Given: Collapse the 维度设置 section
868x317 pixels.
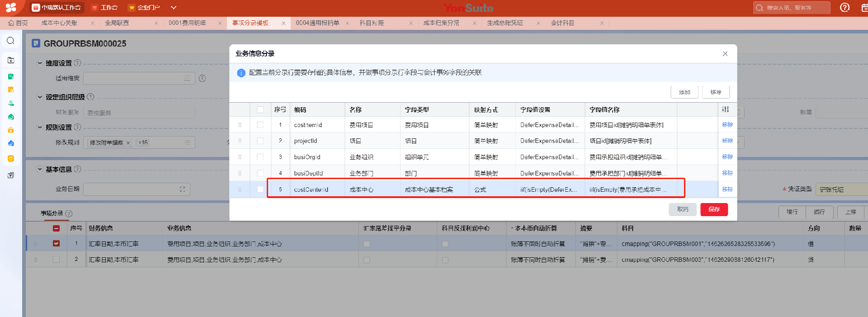Looking at the screenshot, I should tap(40, 63).
